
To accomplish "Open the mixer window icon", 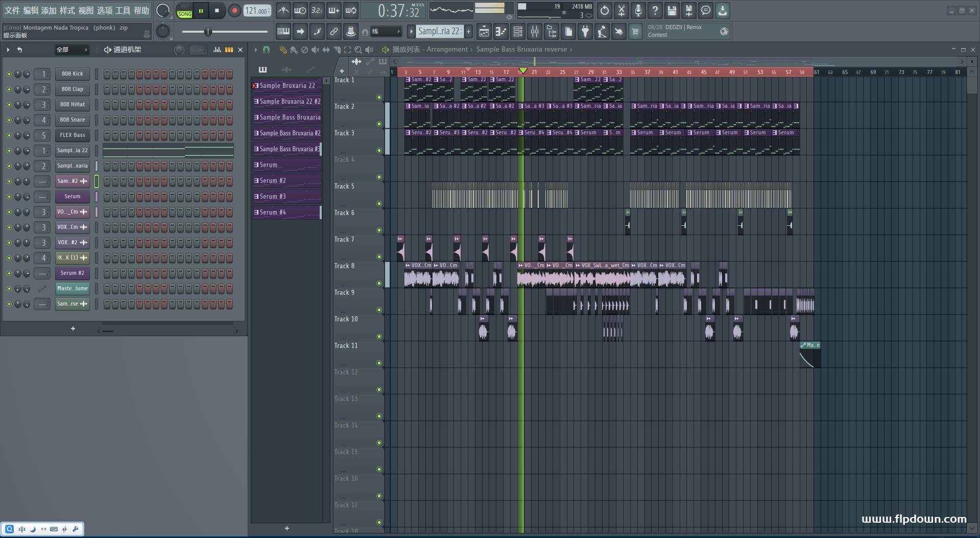I will tap(534, 32).
